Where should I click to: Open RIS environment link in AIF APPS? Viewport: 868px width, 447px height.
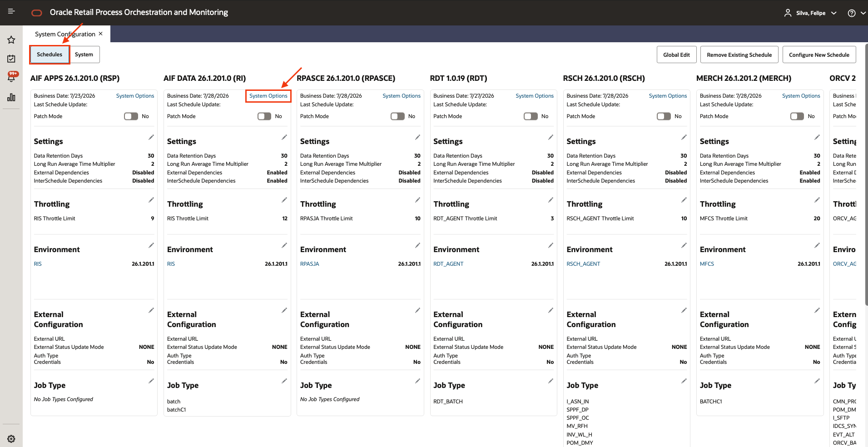[38, 264]
